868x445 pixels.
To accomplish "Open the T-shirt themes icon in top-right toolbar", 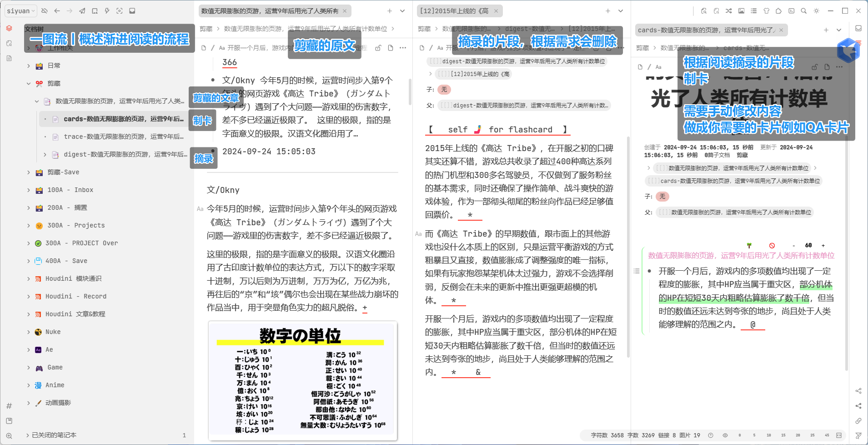I will pos(766,11).
